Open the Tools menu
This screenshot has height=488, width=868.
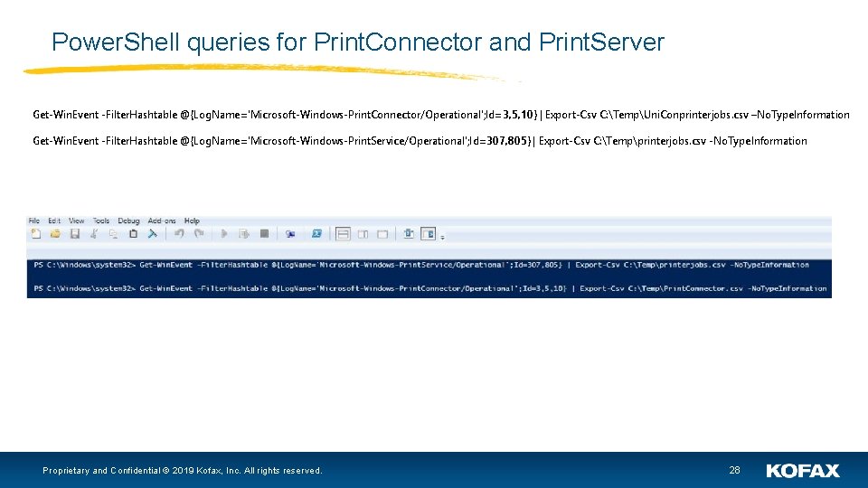pyautogui.click(x=100, y=221)
